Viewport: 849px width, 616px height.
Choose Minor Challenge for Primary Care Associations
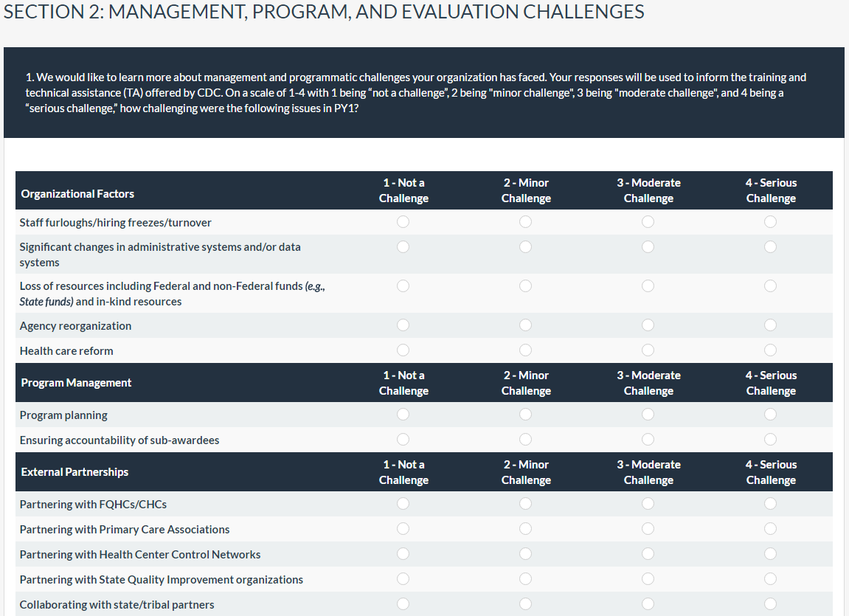tap(525, 529)
